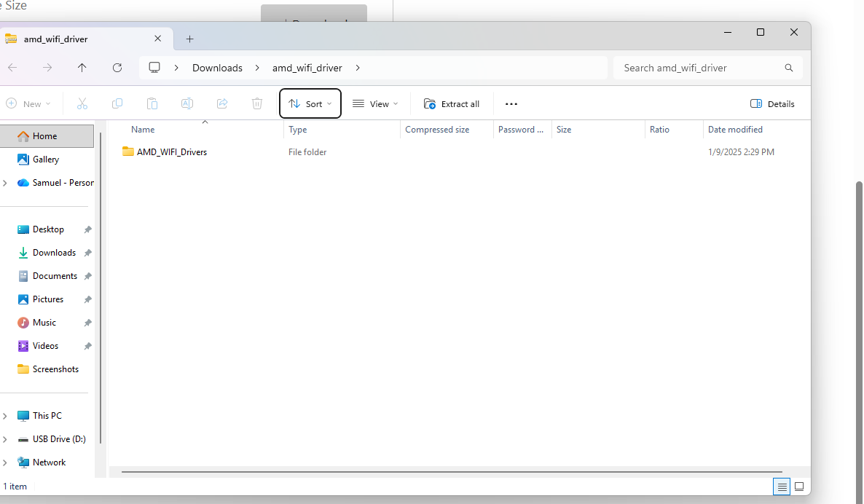Open Downloads in the sidebar
864x504 pixels.
click(54, 253)
